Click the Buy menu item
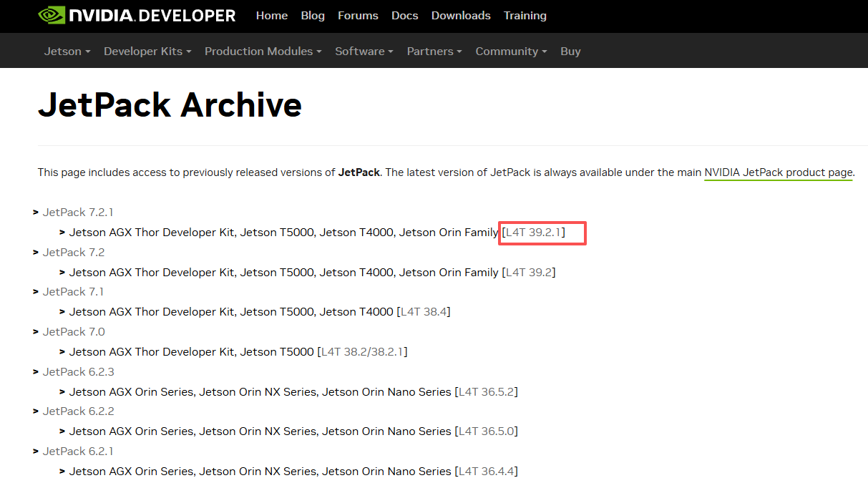Viewport: 868px width, 483px height. click(570, 51)
